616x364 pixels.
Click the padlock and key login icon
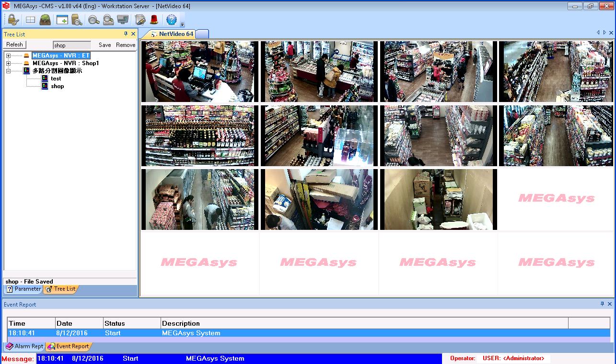pyautogui.click(x=13, y=20)
